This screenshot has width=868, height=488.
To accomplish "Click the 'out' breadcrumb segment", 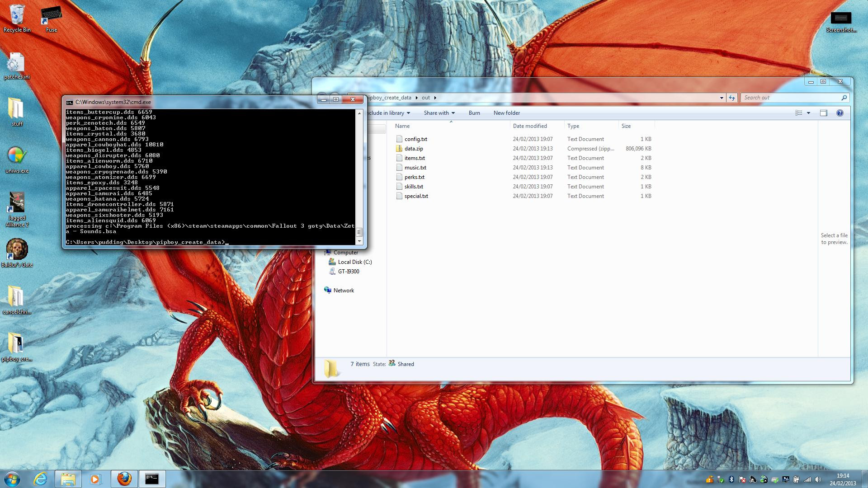I will 426,98.
